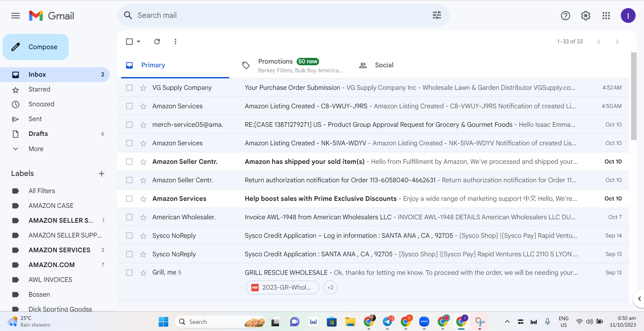Star the merch-service05 email

(x=143, y=125)
